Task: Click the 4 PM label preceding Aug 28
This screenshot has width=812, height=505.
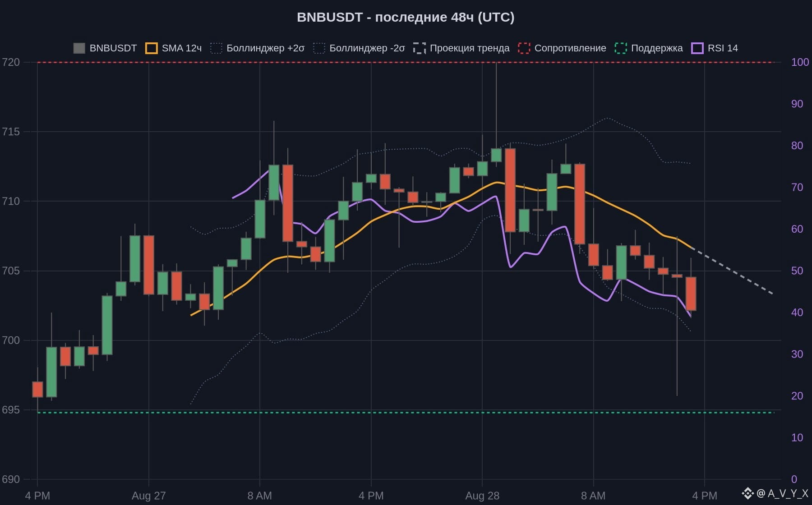Action: pyautogui.click(x=371, y=496)
